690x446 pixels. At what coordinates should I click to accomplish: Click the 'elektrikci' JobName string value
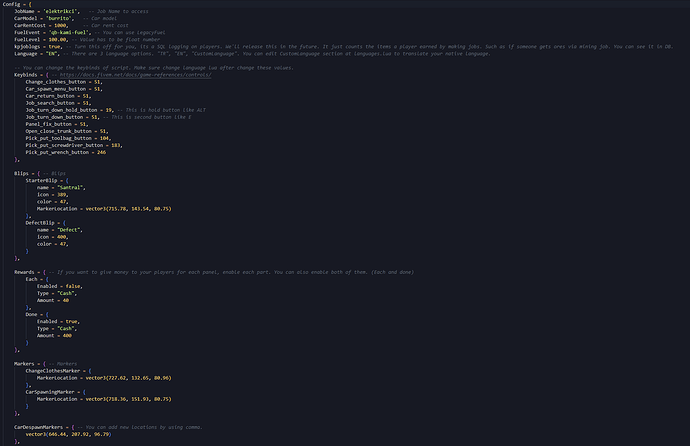point(60,11)
